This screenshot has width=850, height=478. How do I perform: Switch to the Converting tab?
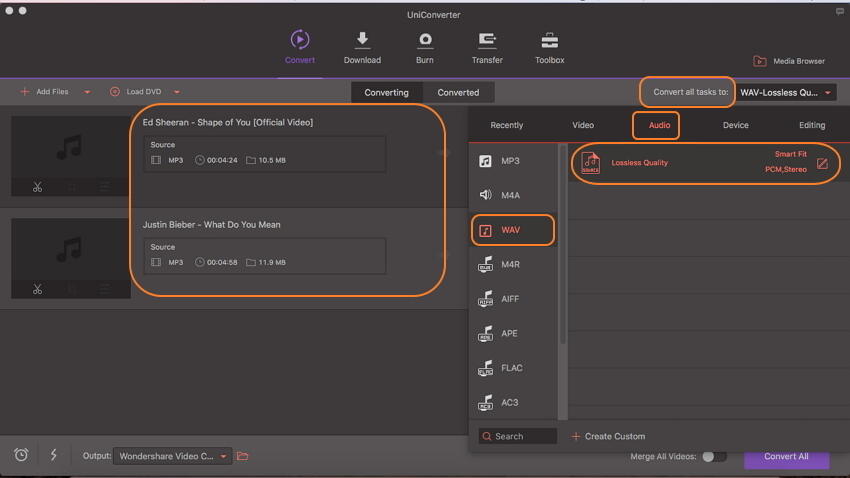click(x=387, y=92)
